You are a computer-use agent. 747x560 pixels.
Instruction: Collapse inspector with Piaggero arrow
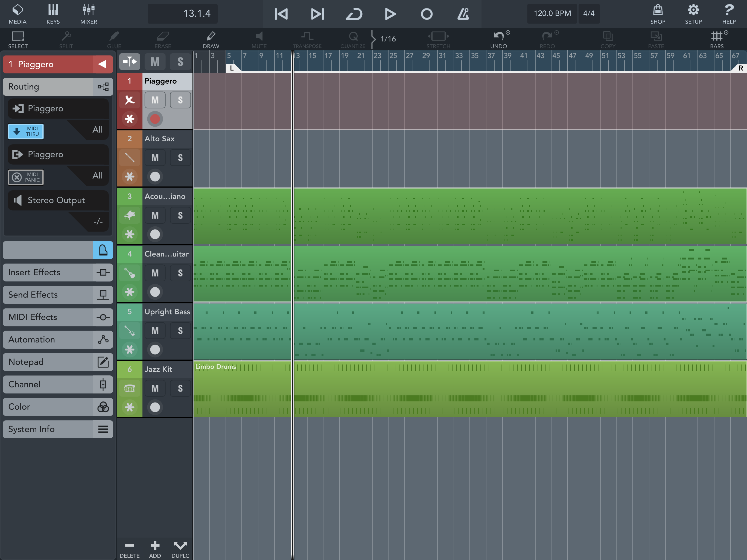click(102, 64)
